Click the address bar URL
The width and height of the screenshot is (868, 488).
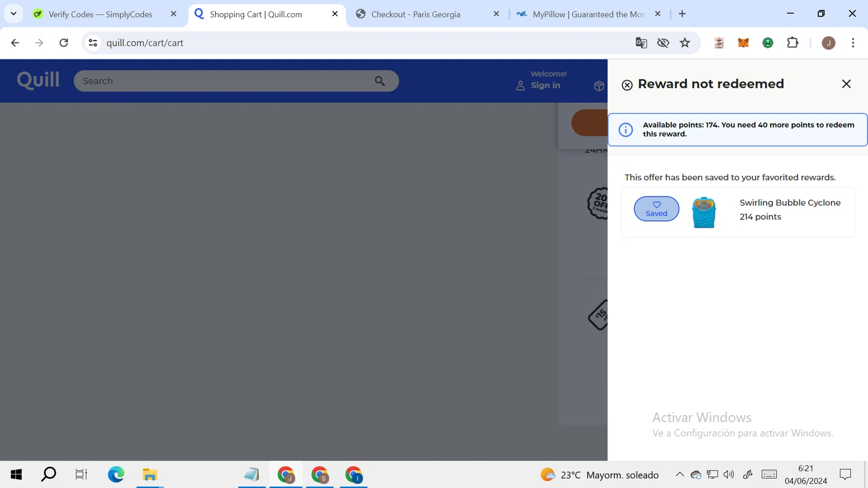click(x=145, y=43)
